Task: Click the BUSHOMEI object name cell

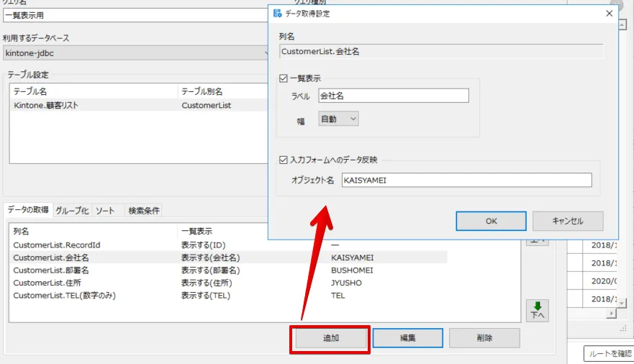Action: pos(352,270)
